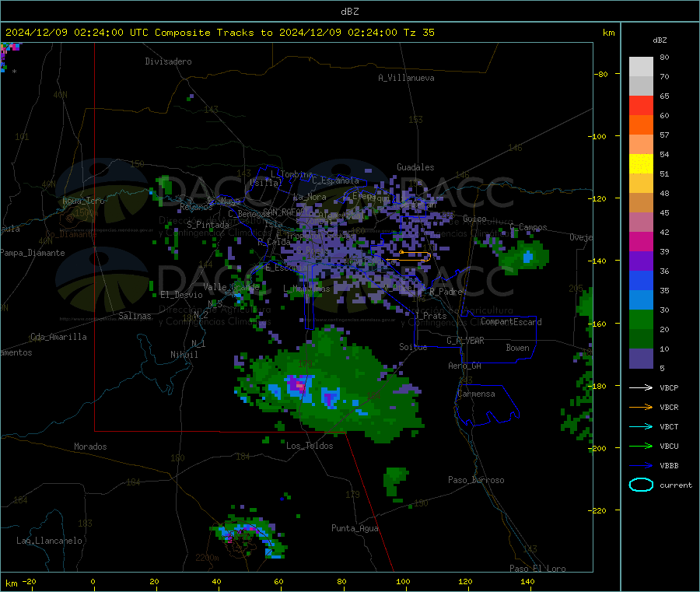
Task: Click the Salinas location label
Action: (x=135, y=316)
